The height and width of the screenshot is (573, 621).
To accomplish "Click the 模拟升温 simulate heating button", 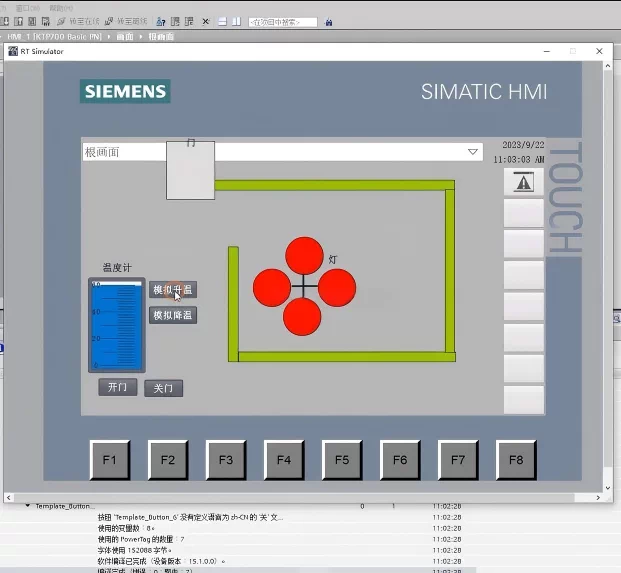I will tap(173, 289).
